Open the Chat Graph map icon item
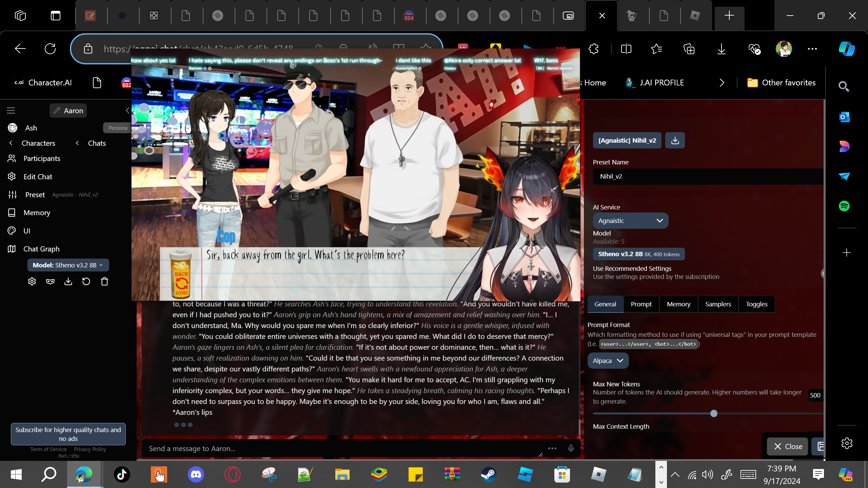 coord(41,249)
